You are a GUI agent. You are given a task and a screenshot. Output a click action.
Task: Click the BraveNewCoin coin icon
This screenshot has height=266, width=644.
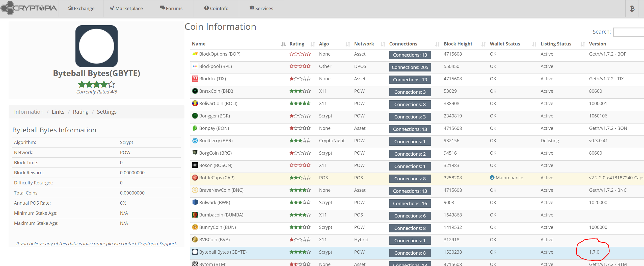tap(195, 190)
